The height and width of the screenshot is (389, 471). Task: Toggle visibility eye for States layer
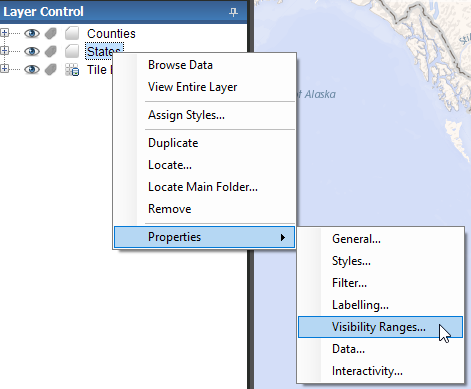32,51
